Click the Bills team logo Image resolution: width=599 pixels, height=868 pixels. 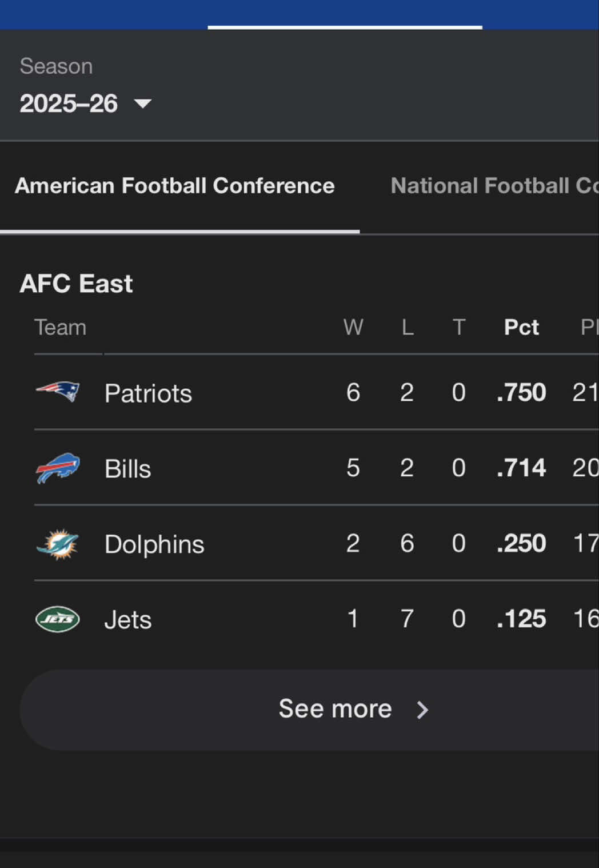pos(58,468)
